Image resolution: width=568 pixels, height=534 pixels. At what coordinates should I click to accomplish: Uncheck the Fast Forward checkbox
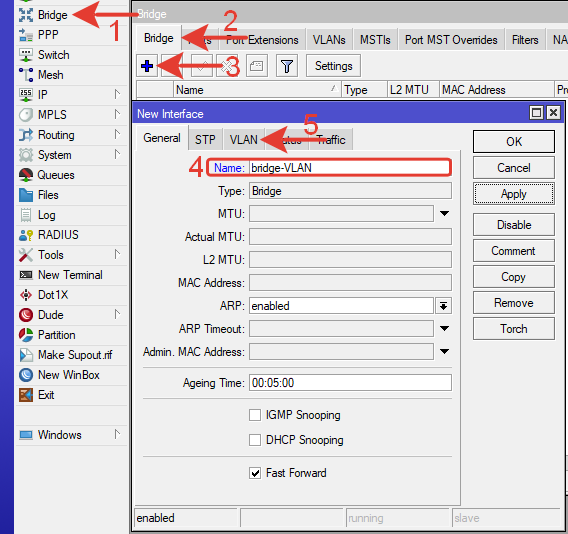tap(255, 473)
